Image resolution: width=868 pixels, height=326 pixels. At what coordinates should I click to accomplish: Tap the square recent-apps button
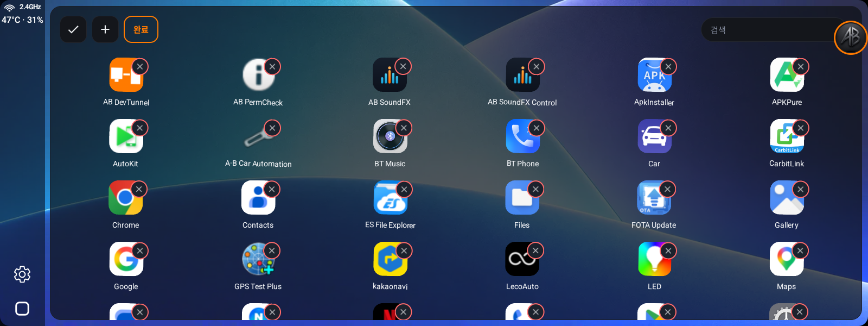[22, 309]
